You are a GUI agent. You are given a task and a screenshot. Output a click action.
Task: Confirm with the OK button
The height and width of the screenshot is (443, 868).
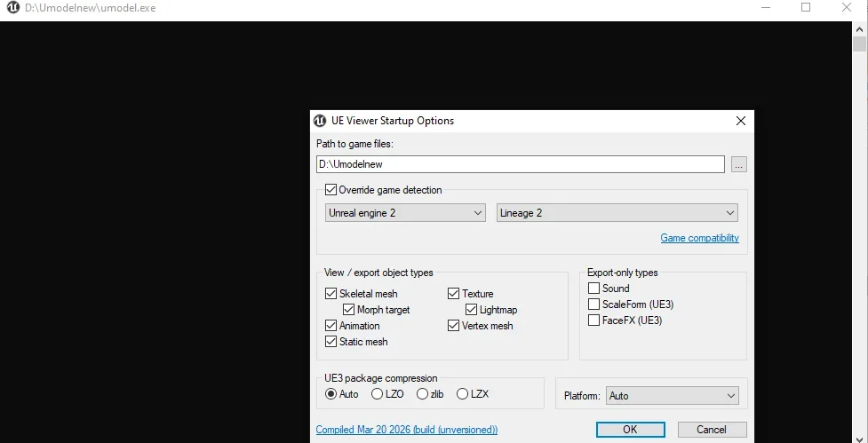(x=630, y=430)
